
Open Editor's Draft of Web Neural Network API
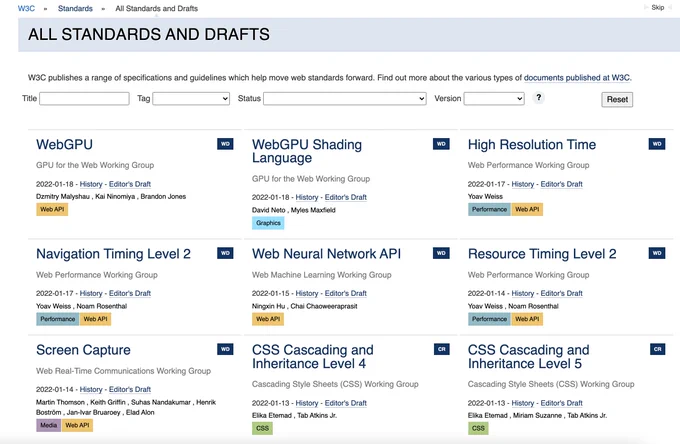click(x=346, y=293)
